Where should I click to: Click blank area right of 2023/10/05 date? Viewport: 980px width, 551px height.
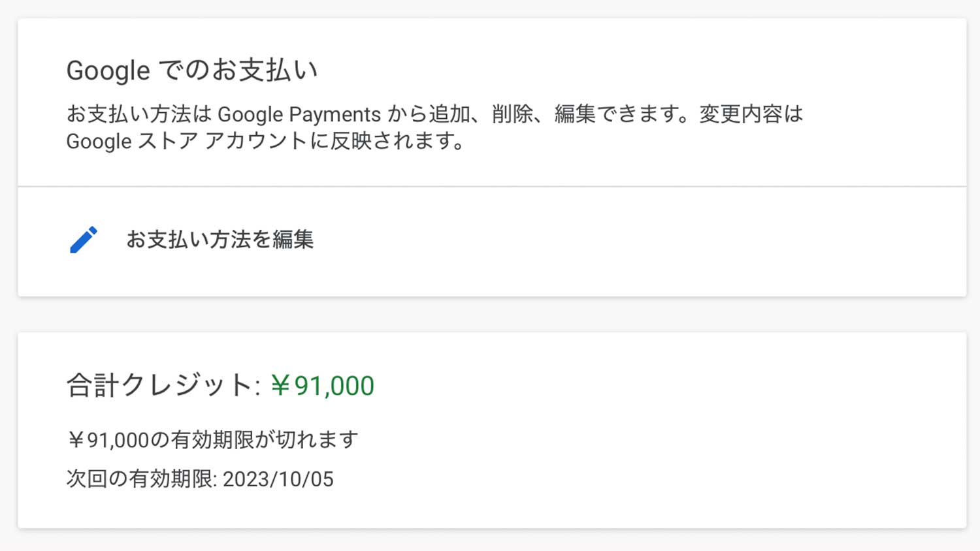point(588,479)
